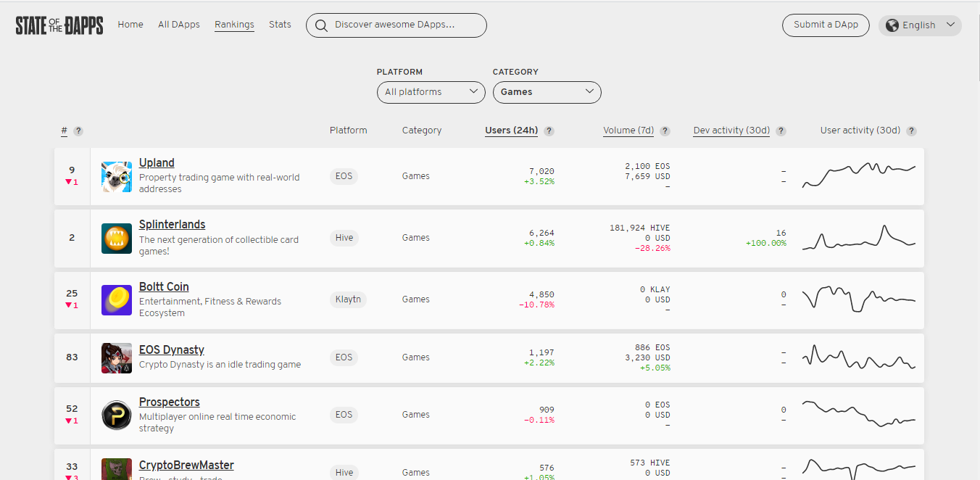This screenshot has height=480, width=980.
Task: Click the Category column header
Action: (x=422, y=131)
